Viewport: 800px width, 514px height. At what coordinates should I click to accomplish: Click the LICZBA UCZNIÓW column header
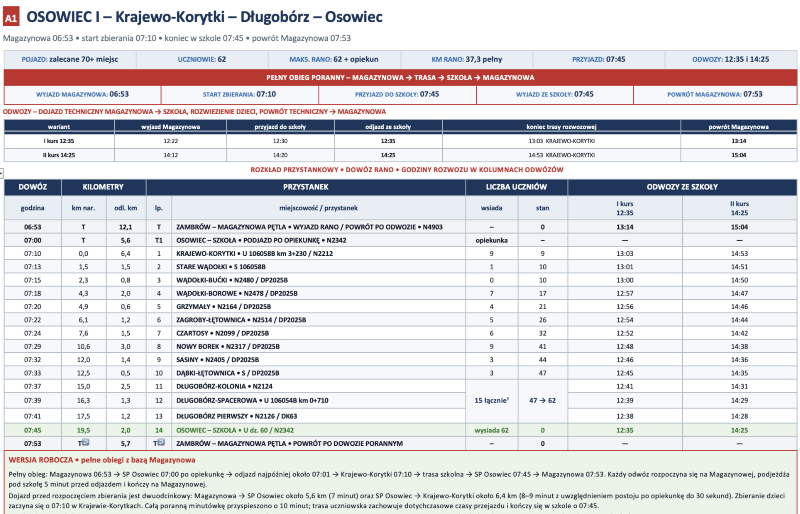[516, 187]
